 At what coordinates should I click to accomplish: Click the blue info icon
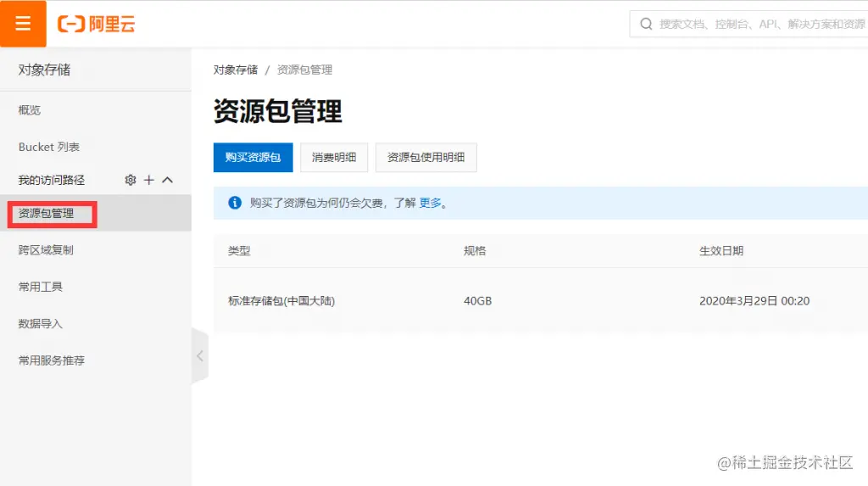click(x=235, y=202)
